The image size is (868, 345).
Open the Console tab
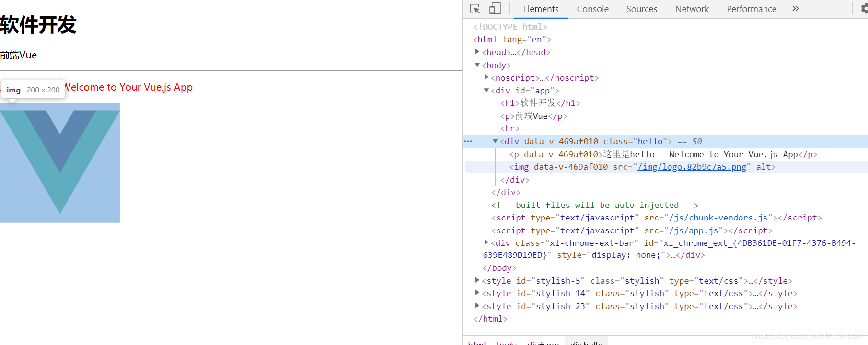point(592,9)
